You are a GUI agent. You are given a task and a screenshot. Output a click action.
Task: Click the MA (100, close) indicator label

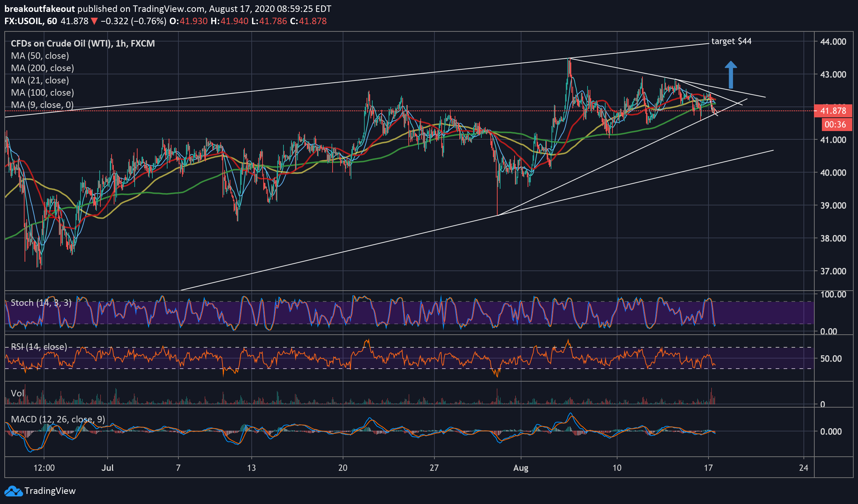coord(42,93)
